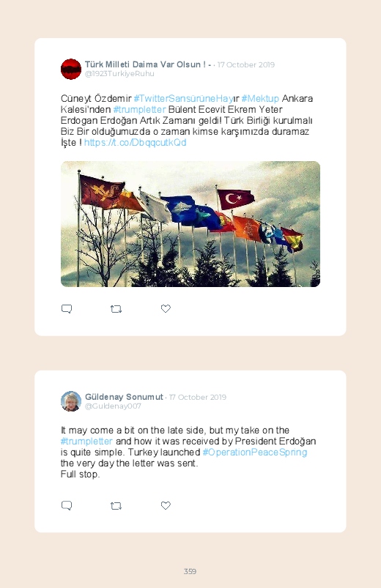
Task: Like Güldenay Sonumut's tweet
Action: coord(166,505)
